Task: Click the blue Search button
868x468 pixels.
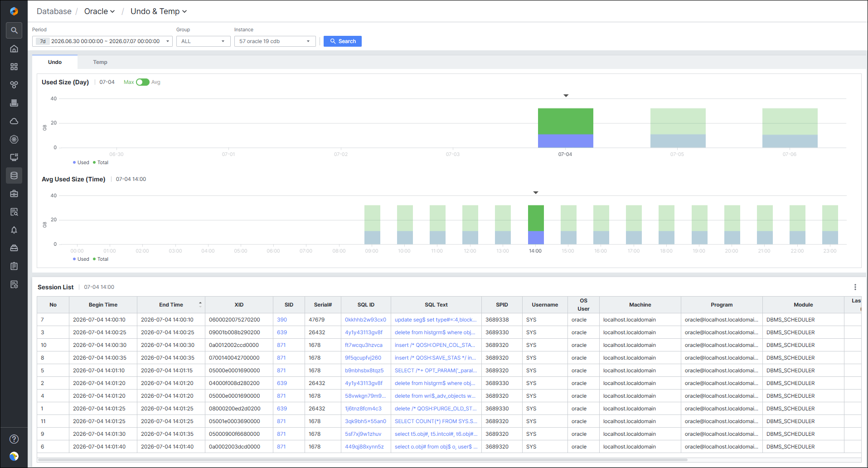Action: (343, 41)
